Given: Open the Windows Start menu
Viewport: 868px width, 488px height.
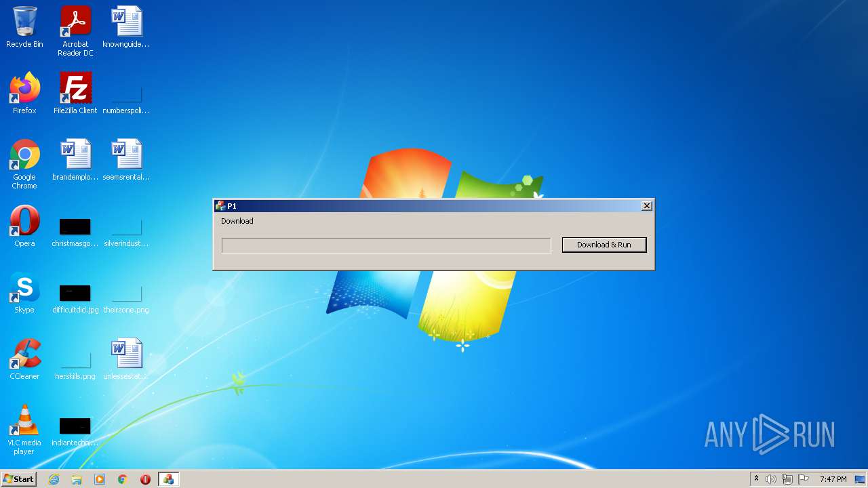Looking at the screenshot, I should 19,479.
